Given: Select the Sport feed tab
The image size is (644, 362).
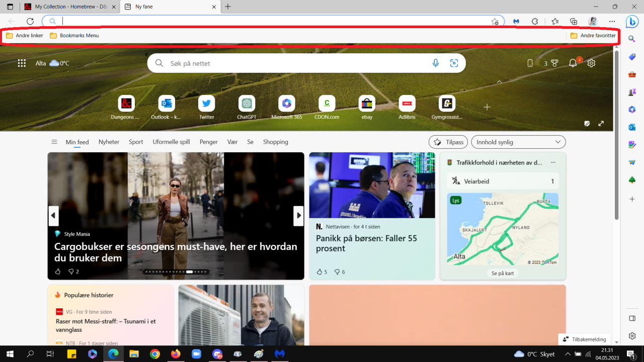Looking at the screenshot, I should tap(136, 142).
